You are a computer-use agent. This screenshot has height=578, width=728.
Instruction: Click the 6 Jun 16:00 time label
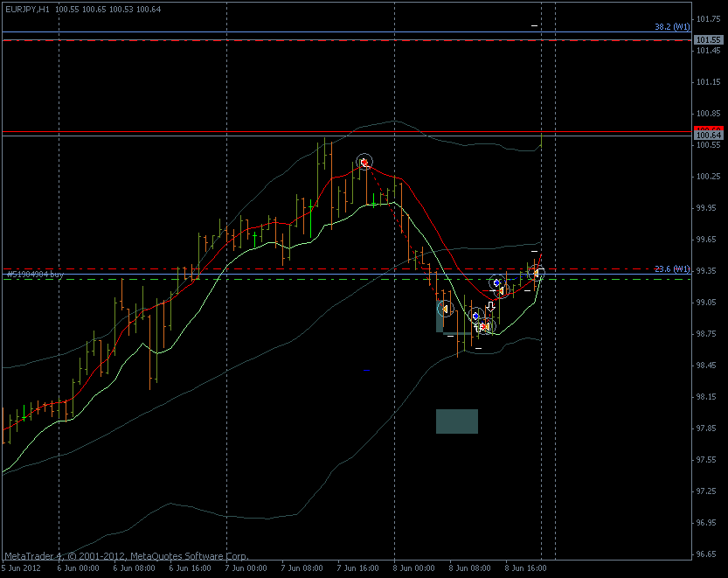tap(190, 568)
